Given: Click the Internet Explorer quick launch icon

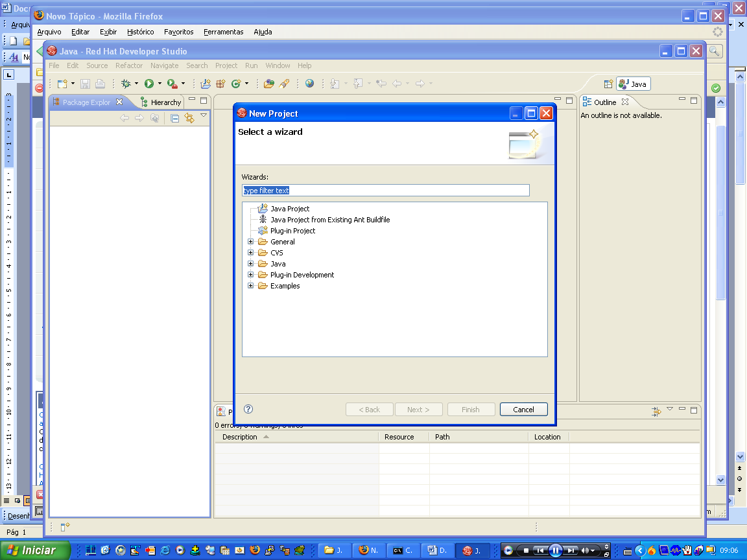Looking at the screenshot, I should [165, 550].
